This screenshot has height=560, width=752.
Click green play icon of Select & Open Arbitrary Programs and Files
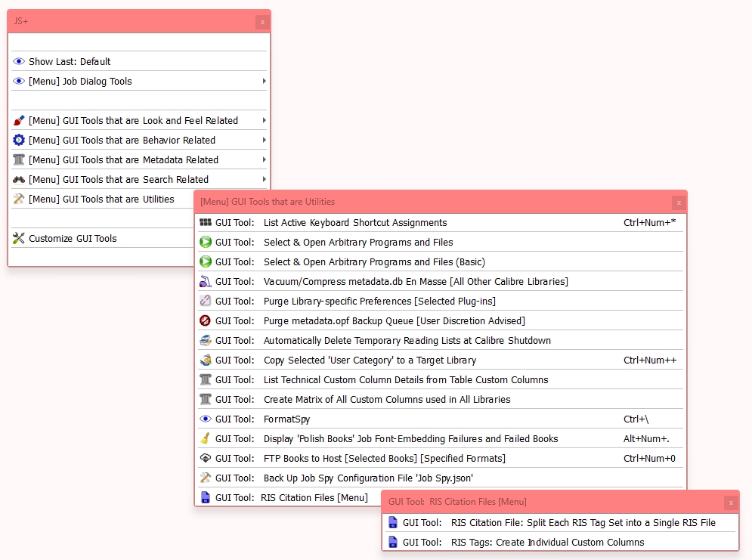tap(206, 242)
